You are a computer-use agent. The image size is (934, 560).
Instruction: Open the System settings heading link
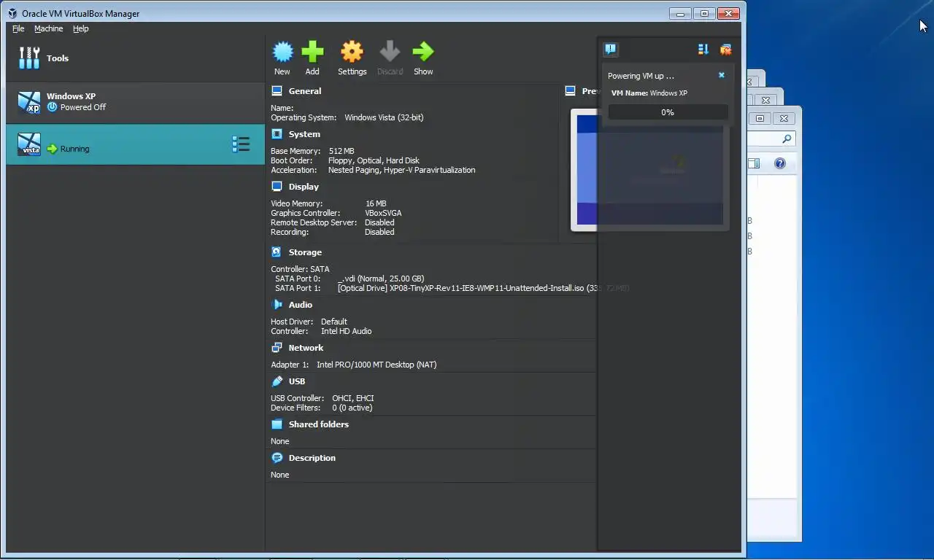tap(304, 134)
